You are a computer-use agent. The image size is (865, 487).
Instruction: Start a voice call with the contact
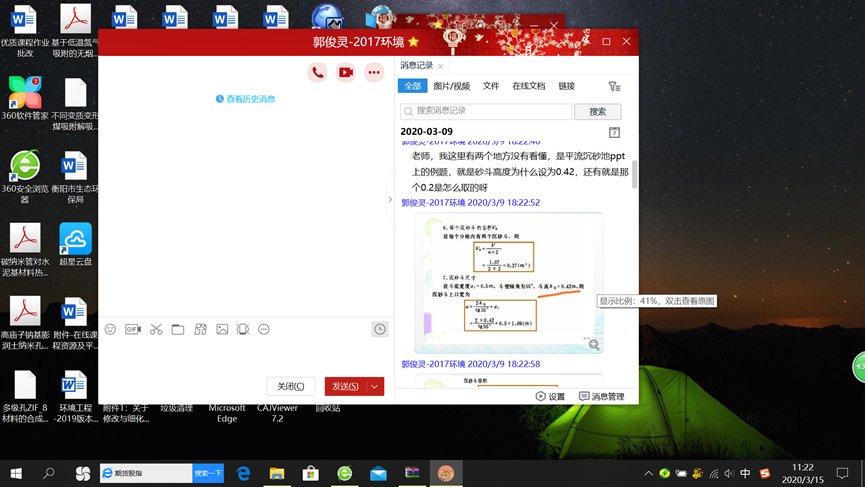coord(317,72)
